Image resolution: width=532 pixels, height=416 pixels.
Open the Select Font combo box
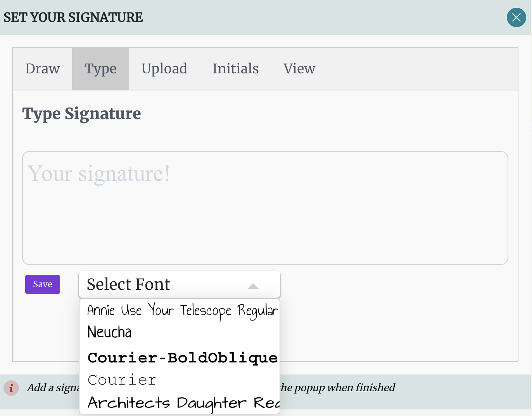tap(180, 284)
